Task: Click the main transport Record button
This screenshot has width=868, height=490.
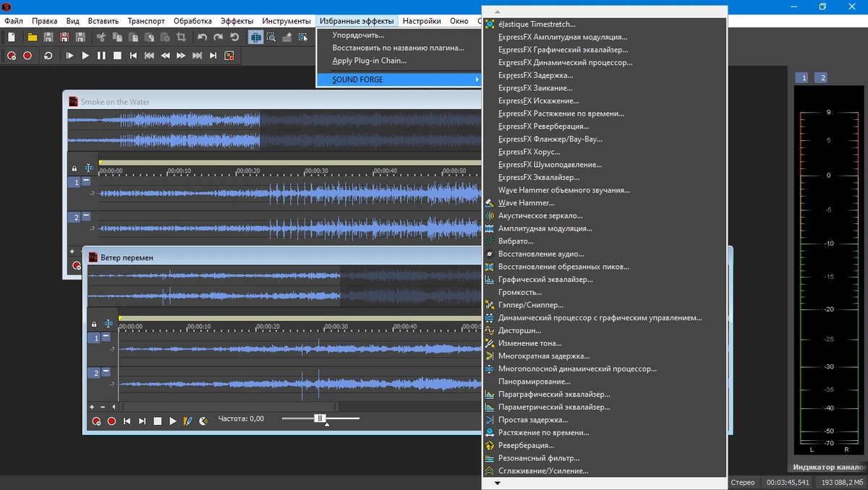Action: click(27, 56)
